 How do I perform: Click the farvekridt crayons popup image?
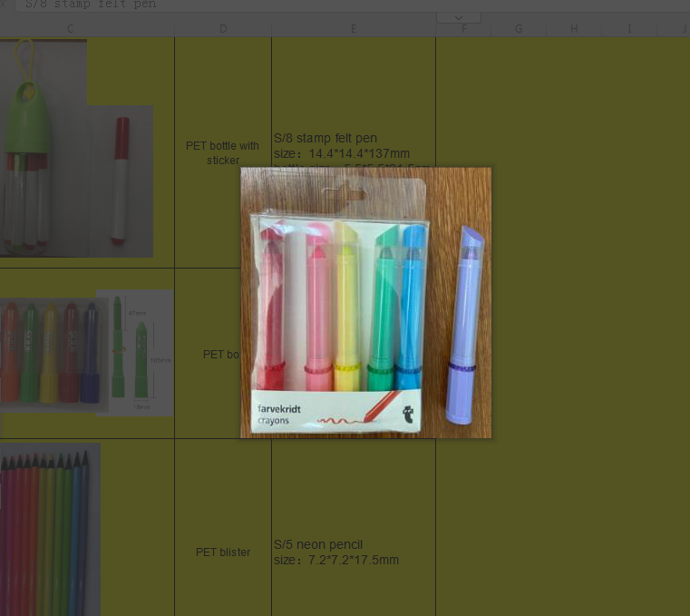click(365, 302)
